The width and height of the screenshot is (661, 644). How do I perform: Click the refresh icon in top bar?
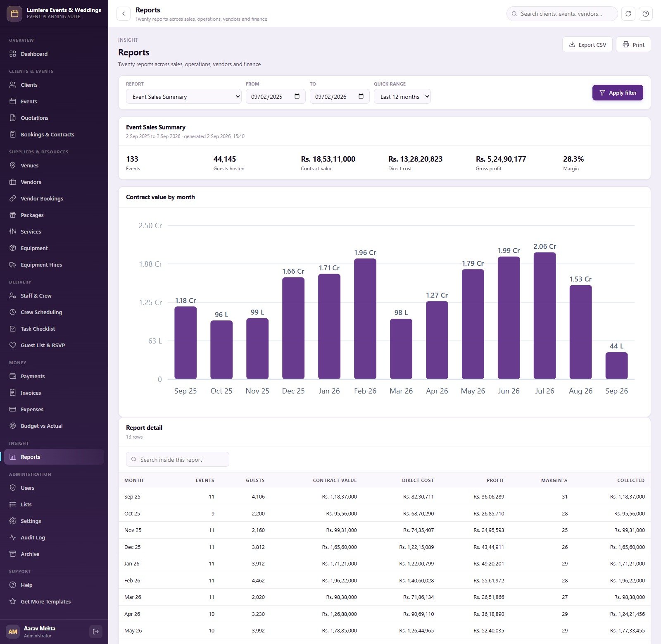pyautogui.click(x=628, y=14)
